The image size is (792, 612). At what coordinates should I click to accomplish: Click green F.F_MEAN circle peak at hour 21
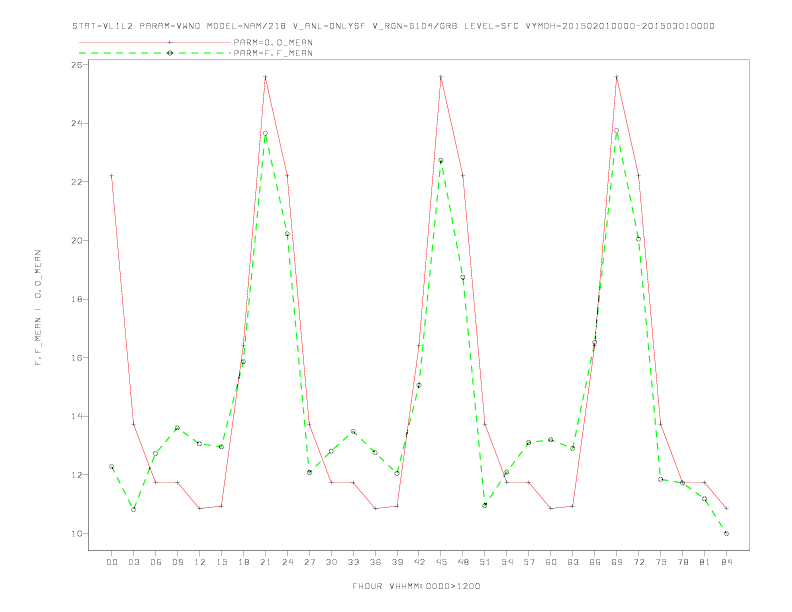click(265, 133)
